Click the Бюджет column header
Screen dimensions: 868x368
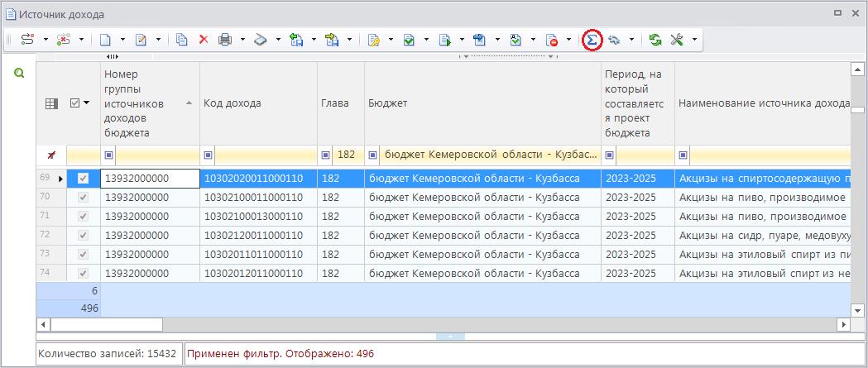tap(482, 103)
